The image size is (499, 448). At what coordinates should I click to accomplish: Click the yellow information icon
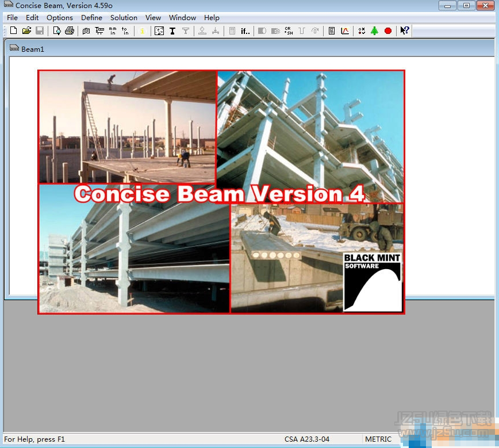coord(142,31)
